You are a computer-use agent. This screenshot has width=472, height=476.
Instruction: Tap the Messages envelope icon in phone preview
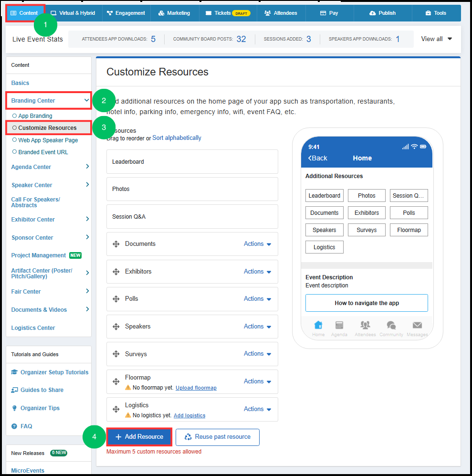417,325
